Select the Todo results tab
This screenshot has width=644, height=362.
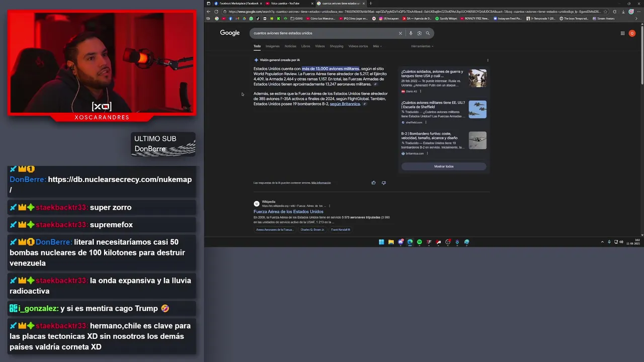(257, 46)
